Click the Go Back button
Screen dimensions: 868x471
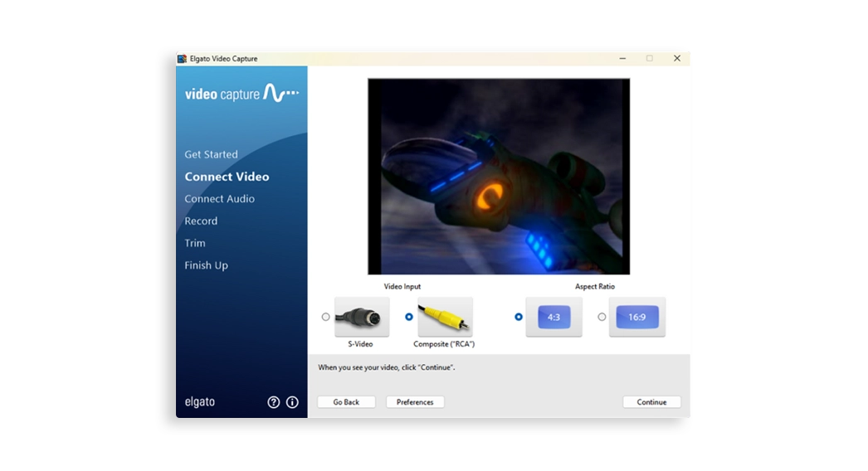tap(347, 402)
